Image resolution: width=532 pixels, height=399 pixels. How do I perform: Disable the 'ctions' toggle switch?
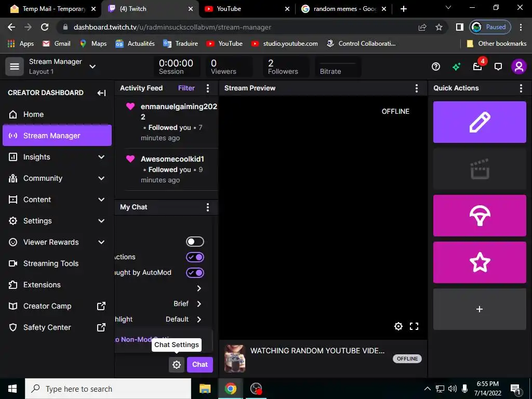[195, 257]
